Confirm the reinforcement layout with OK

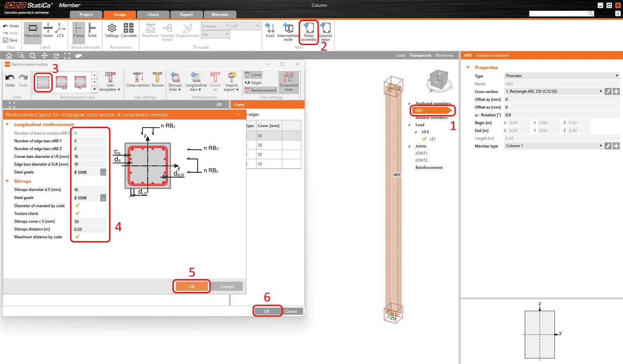pos(192,286)
